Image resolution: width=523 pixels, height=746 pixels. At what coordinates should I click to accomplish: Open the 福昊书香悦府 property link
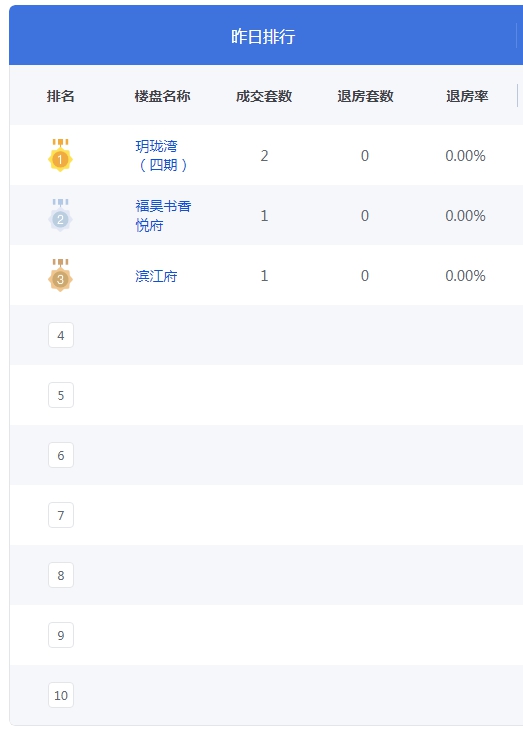coord(163,216)
